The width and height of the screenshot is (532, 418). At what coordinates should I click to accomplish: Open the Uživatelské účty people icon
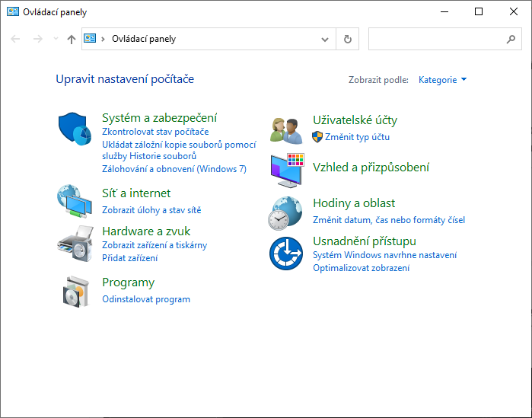click(x=286, y=131)
